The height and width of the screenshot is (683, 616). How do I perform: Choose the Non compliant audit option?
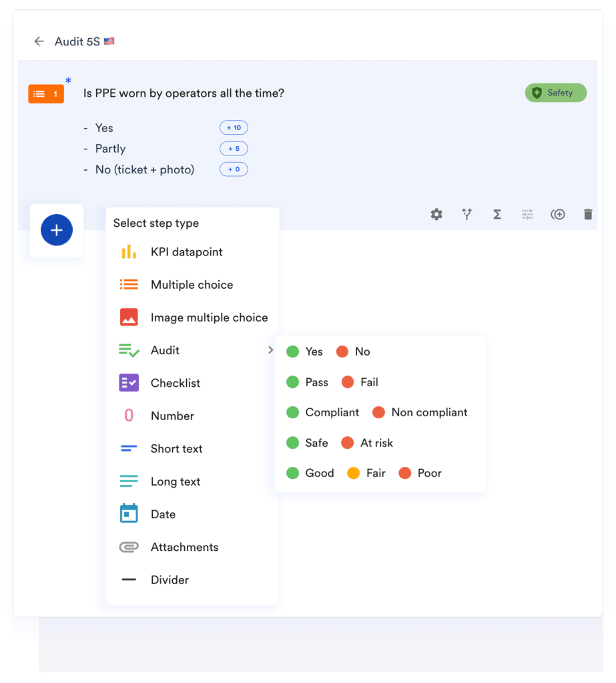click(420, 412)
